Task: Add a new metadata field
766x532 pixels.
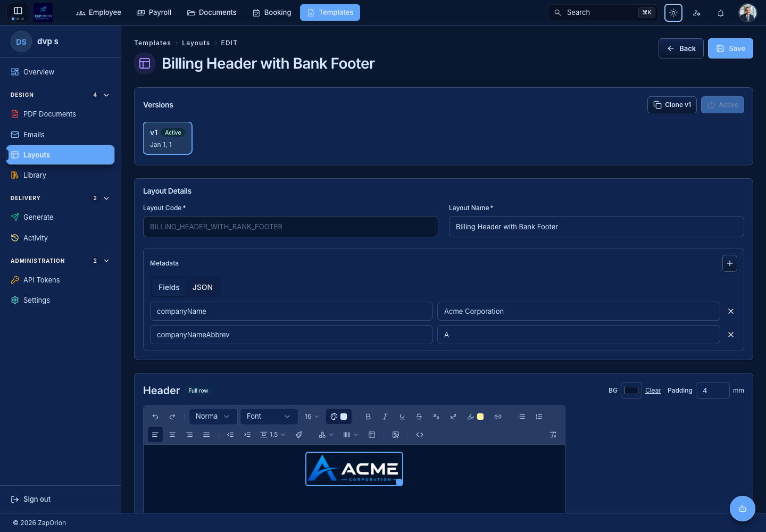Action: click(730, 263)
